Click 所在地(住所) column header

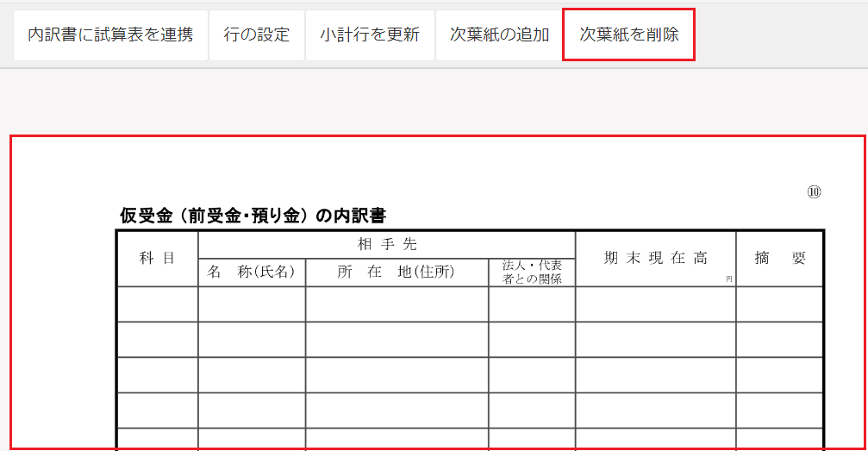[397, 272]
